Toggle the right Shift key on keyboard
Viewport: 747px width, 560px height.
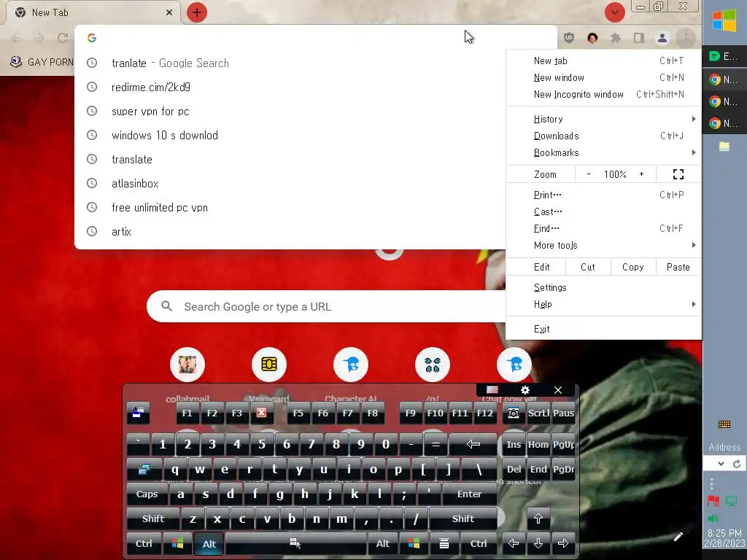(463, 519)
